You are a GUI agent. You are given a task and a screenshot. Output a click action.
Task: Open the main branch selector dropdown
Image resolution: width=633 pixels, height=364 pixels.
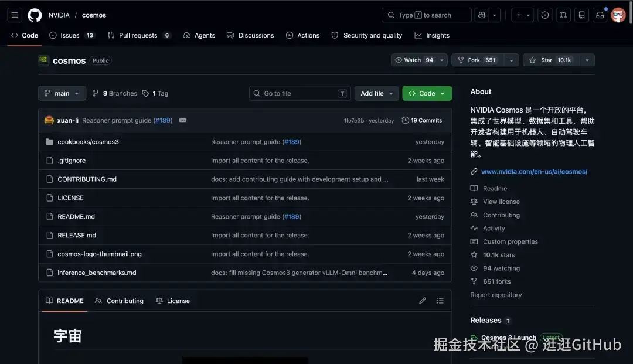pos(62,94)
